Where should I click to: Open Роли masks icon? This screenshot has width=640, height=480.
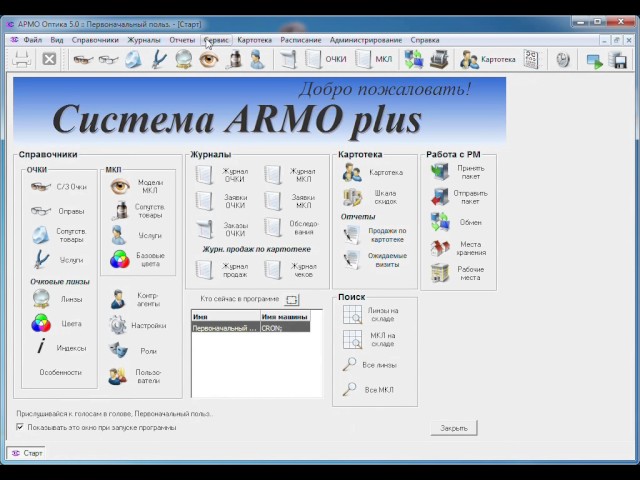[133, 351]
